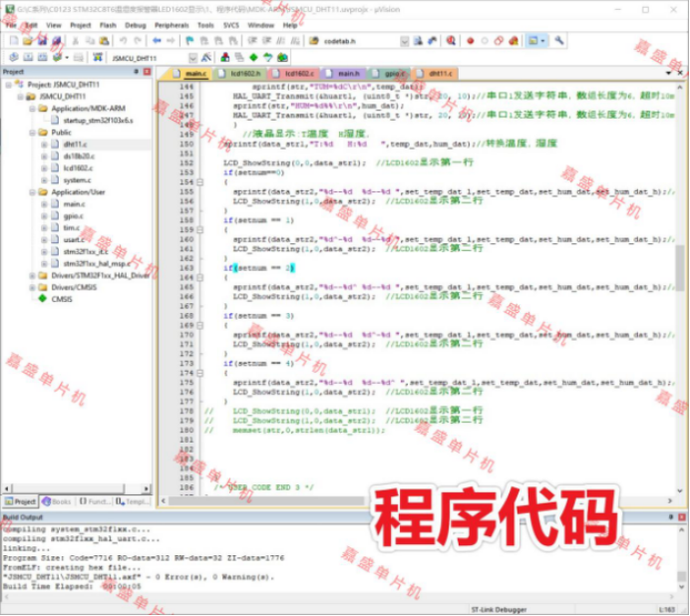The height and width of the screenshot is (616, 690).
Task: Open the Peripherals menu
Action: coord(172,25)
